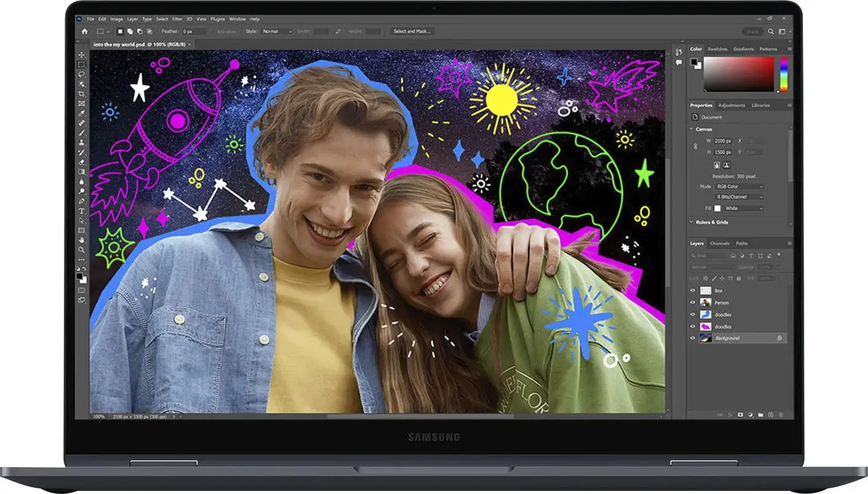Click Create new layer icon
The width and height of the screenshot is (868, 494).
tap(770, 415)
